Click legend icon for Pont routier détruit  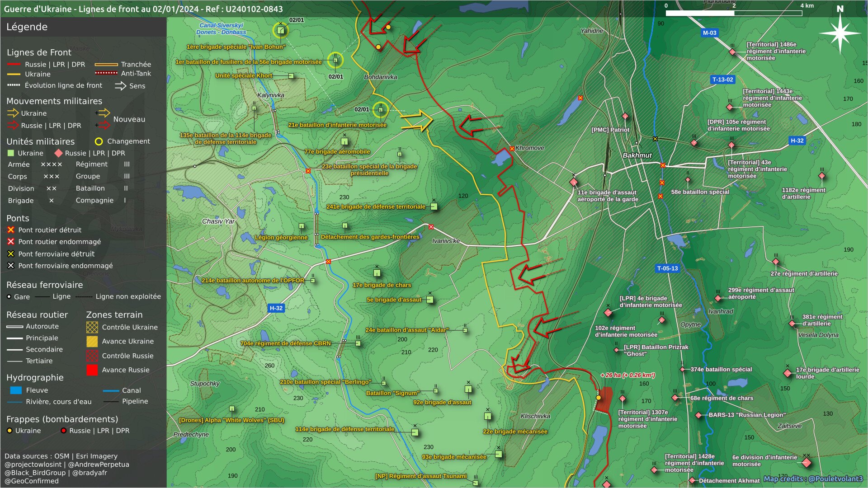point(11,230)
